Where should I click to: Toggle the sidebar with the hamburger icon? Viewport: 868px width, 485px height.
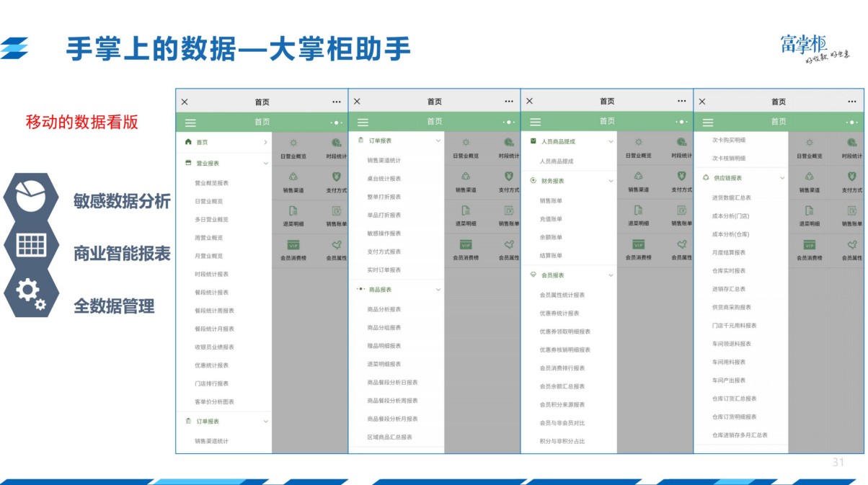click(190, 121)
